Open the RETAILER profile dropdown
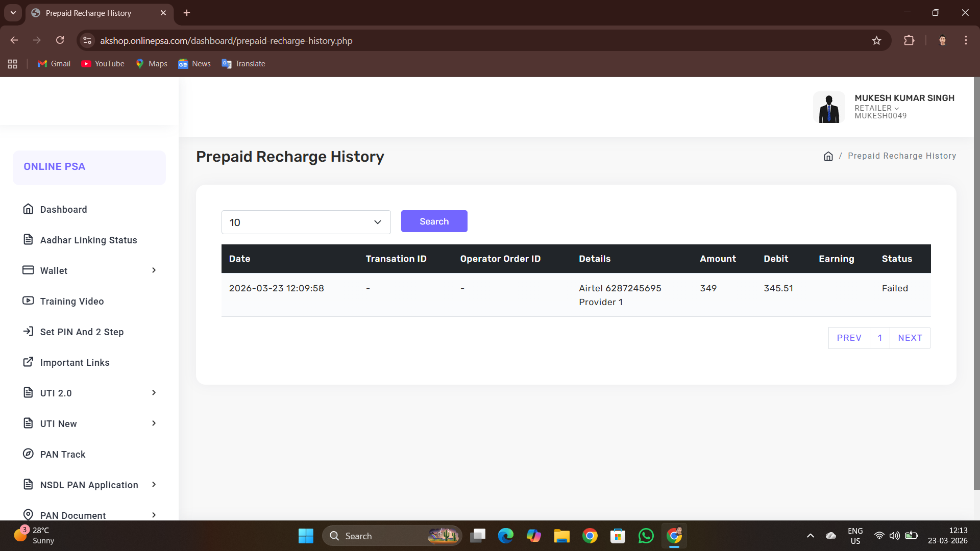 coord(876,108)
